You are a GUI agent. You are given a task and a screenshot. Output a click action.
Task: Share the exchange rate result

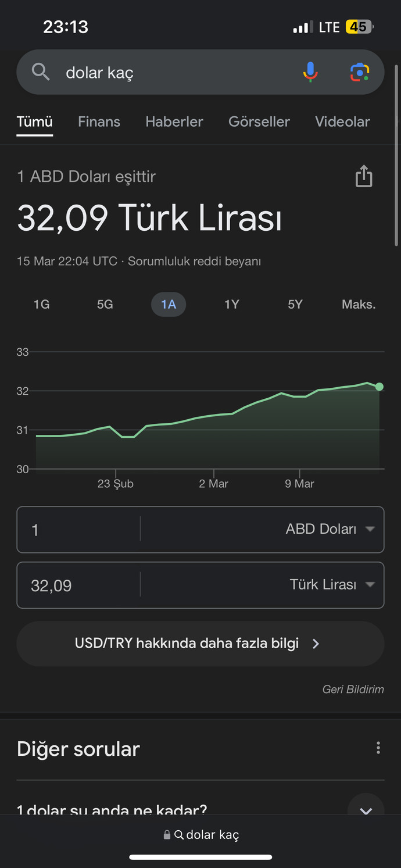click(364, 176)
